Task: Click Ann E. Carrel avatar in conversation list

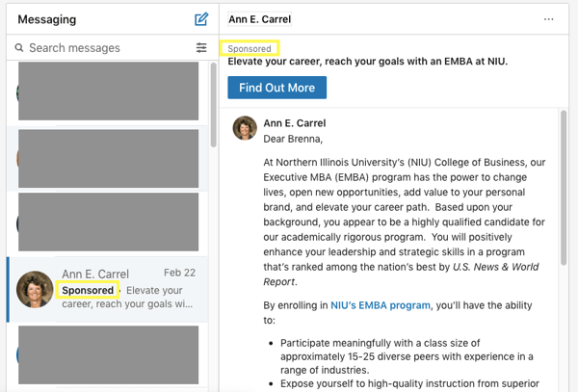Action: coord(35,289)
